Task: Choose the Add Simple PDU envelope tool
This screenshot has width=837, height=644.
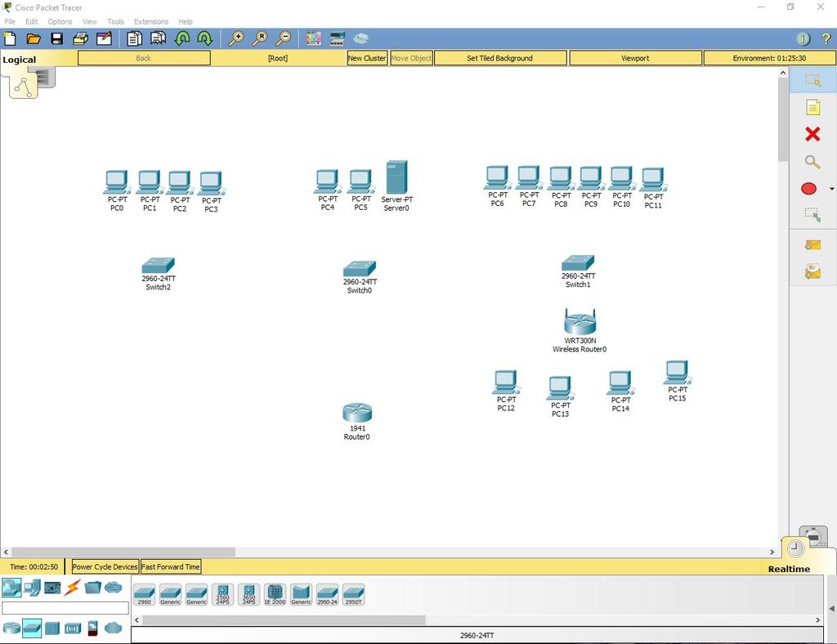Action: (812, 245)
